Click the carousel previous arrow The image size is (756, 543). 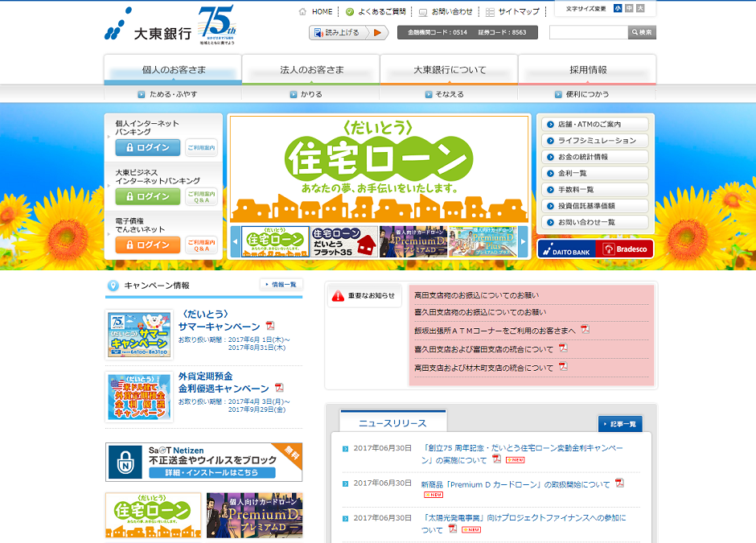coord(236,241)
